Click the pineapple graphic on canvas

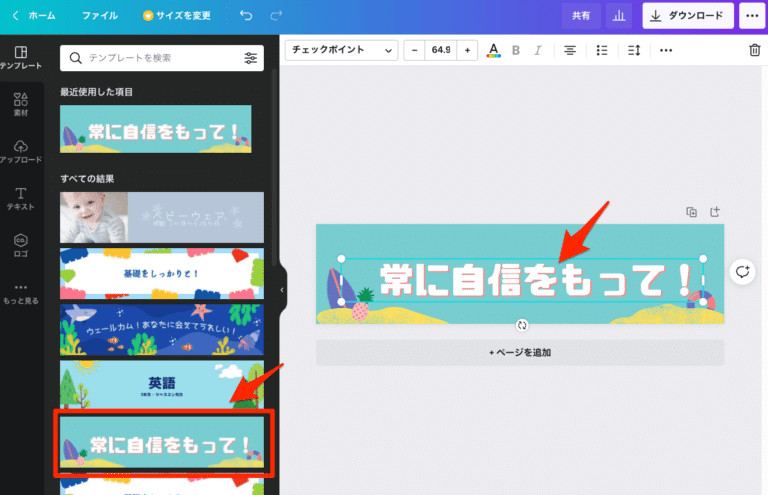[362, 306]
